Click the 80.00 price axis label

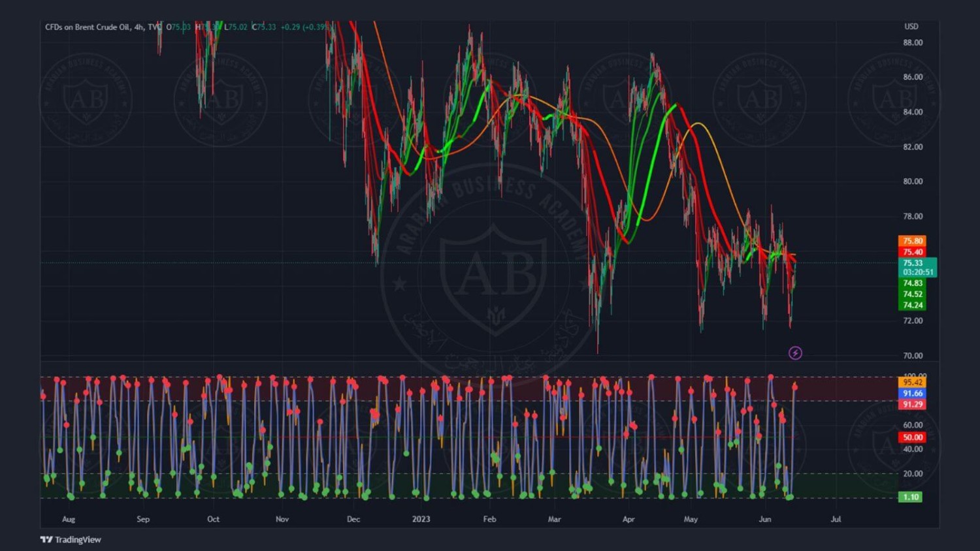pos(913,181)
